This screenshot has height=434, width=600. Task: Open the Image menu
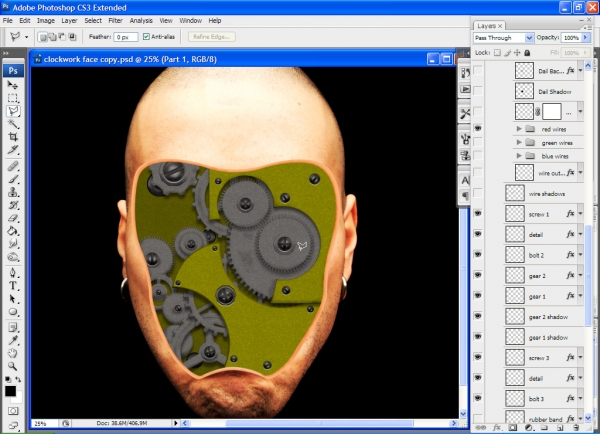[x=46, y=21]
